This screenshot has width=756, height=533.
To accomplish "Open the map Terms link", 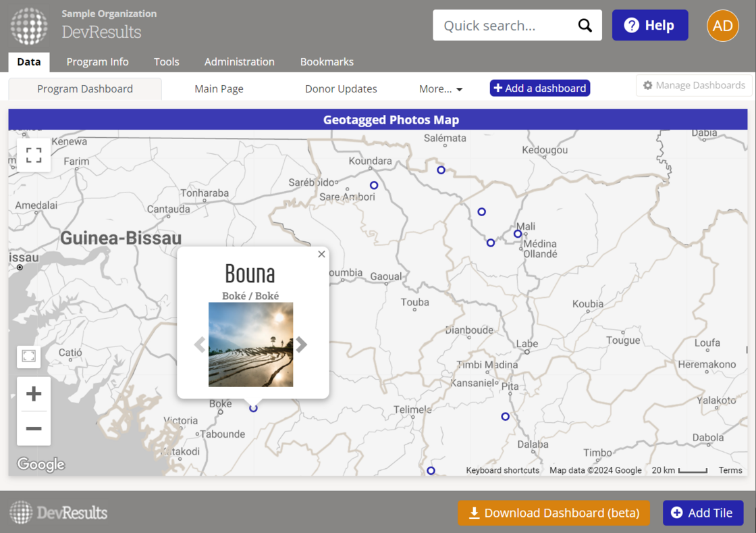I will 730,470.
